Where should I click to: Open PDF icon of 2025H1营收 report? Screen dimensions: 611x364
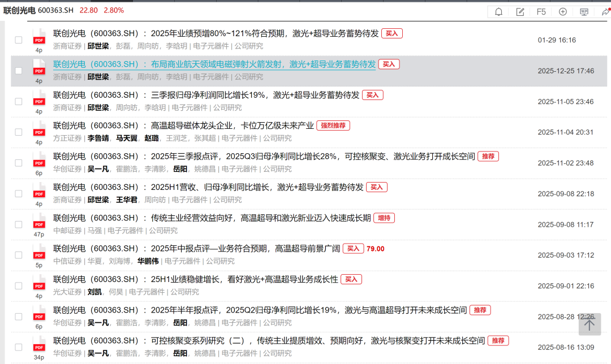click(39, 191)
